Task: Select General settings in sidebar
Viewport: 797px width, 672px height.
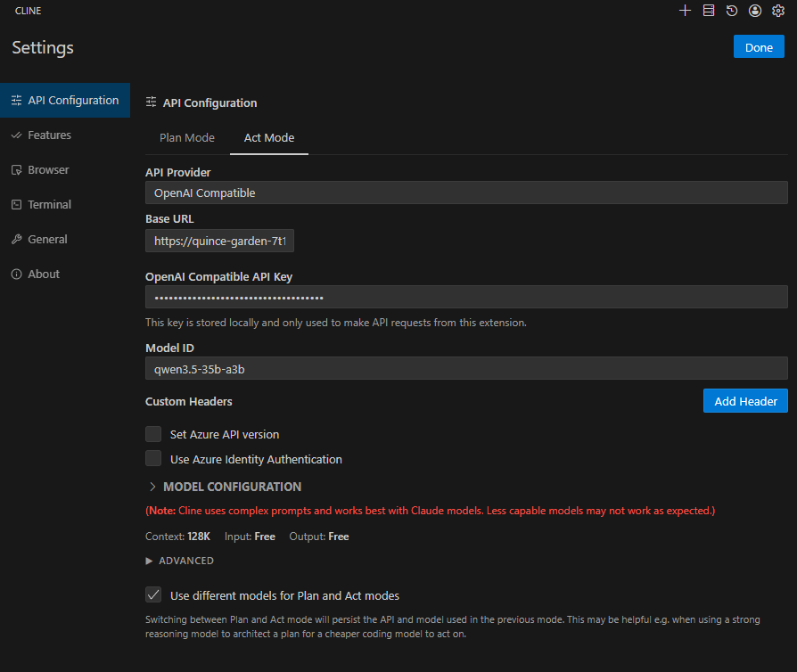Action: [65, 240]
